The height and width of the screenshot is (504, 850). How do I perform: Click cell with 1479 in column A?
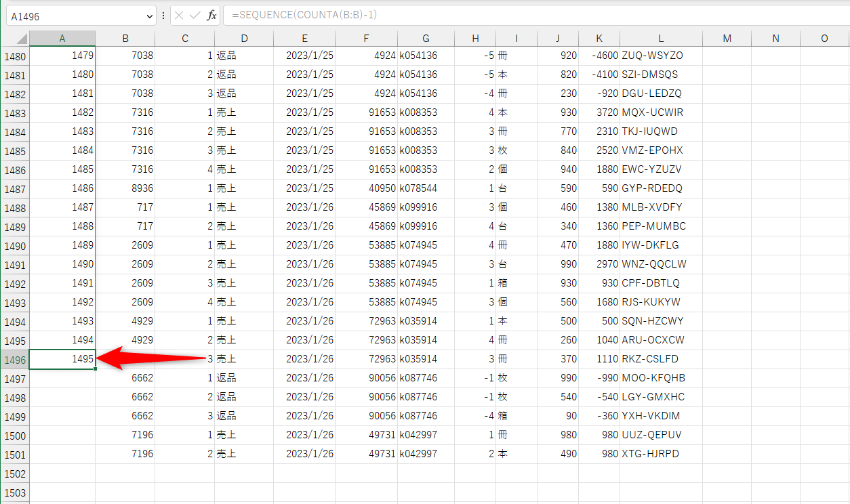click(x=62, y=56)
